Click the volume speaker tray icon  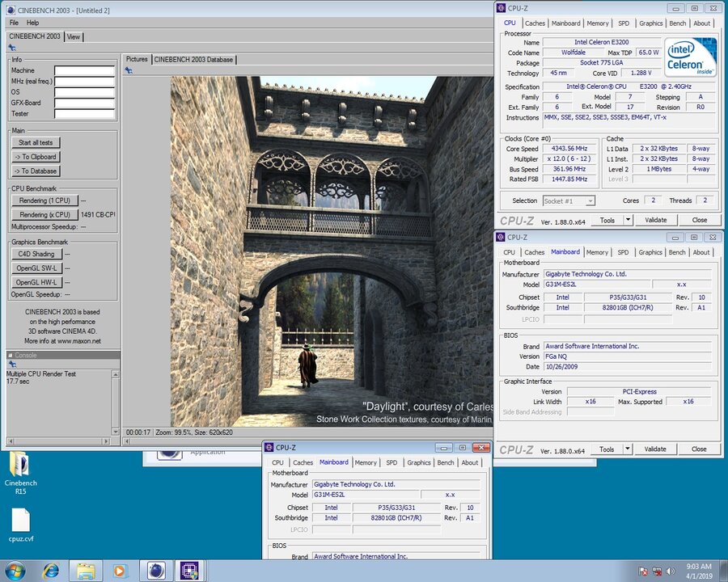click(670, 571)
